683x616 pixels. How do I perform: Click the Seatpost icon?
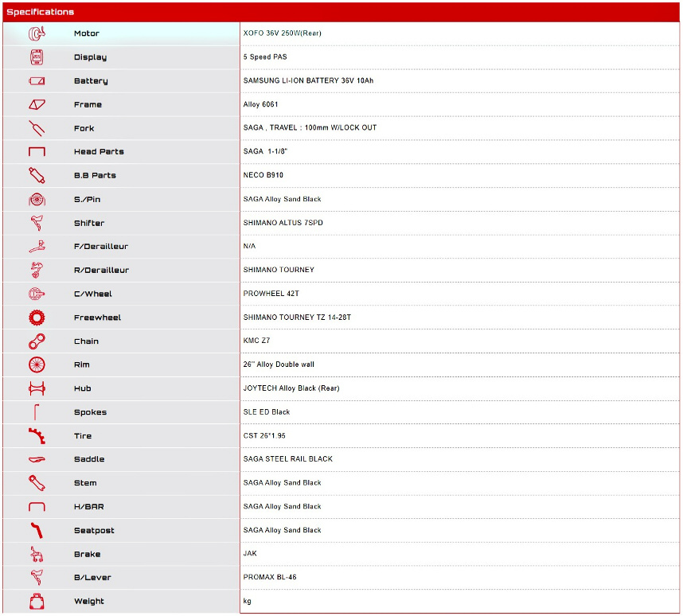tap(37, 531)
